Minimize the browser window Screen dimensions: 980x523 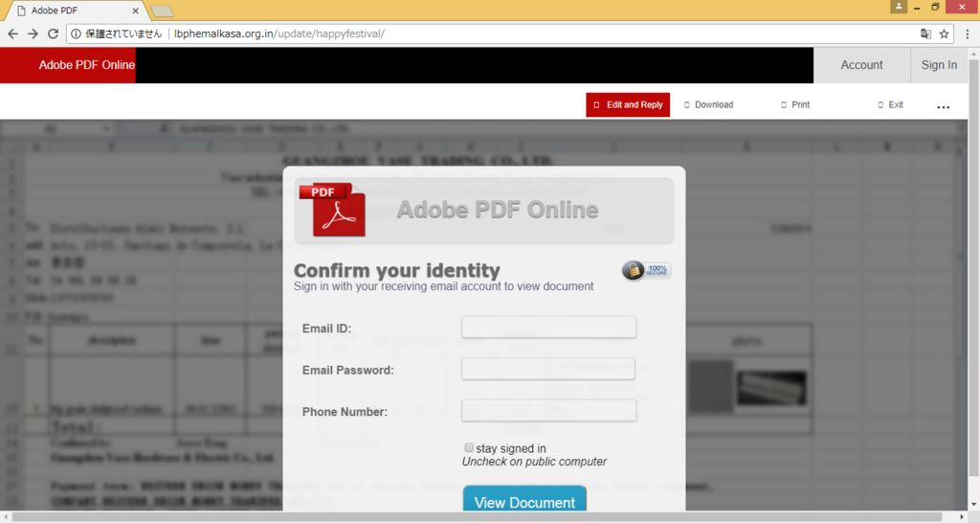click(x=916, y=7)
